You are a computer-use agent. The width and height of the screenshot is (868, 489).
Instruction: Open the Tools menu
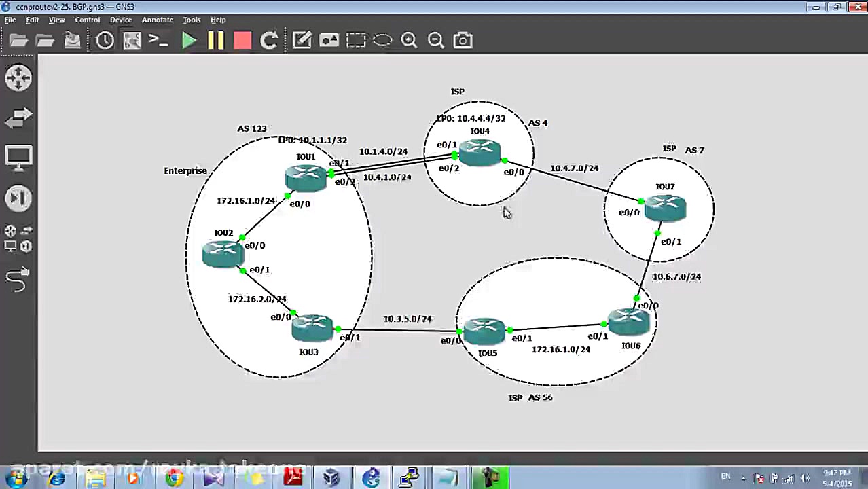pos(192,20)
